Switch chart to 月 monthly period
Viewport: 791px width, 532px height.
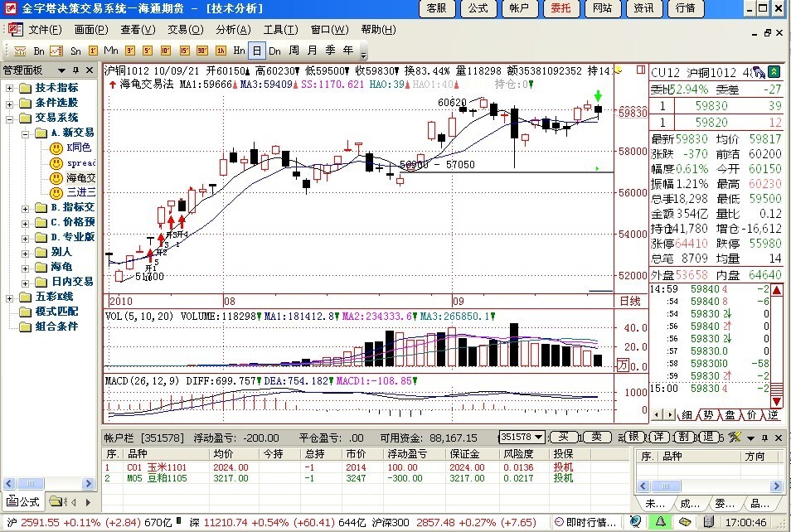(x=313, y=51)
